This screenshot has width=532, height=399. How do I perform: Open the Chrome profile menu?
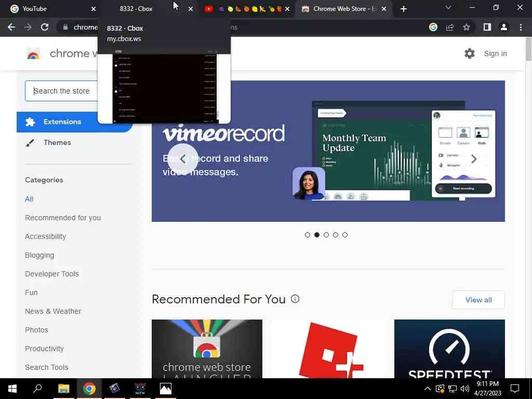point(504,27)
